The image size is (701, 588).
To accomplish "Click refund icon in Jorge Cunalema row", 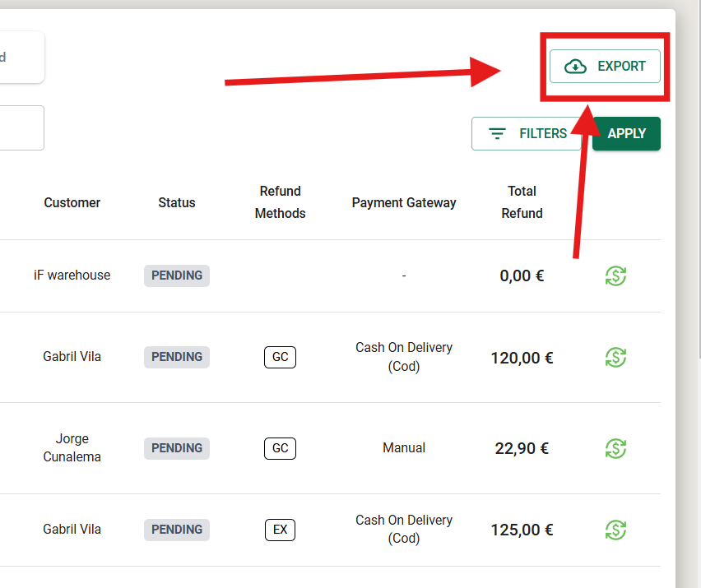I will coord(615,448).
